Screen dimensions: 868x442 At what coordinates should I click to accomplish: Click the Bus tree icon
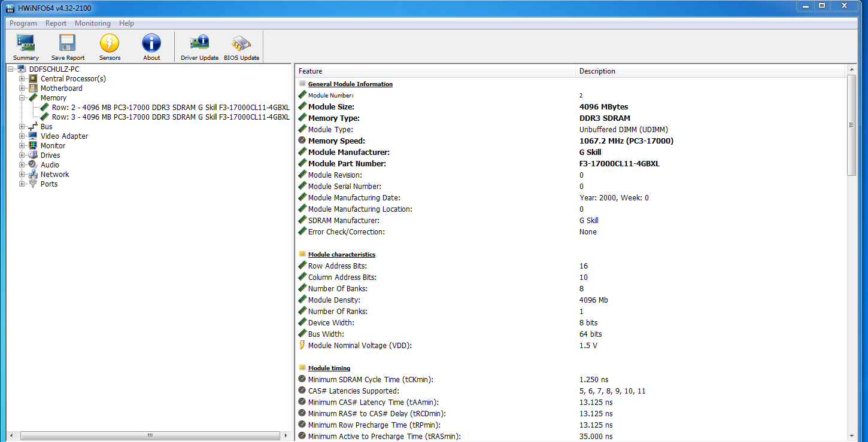tap(33, 127)
